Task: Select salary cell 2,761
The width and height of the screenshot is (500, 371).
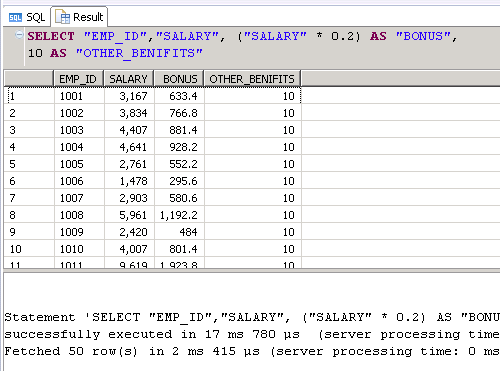Action: (129, 164)
